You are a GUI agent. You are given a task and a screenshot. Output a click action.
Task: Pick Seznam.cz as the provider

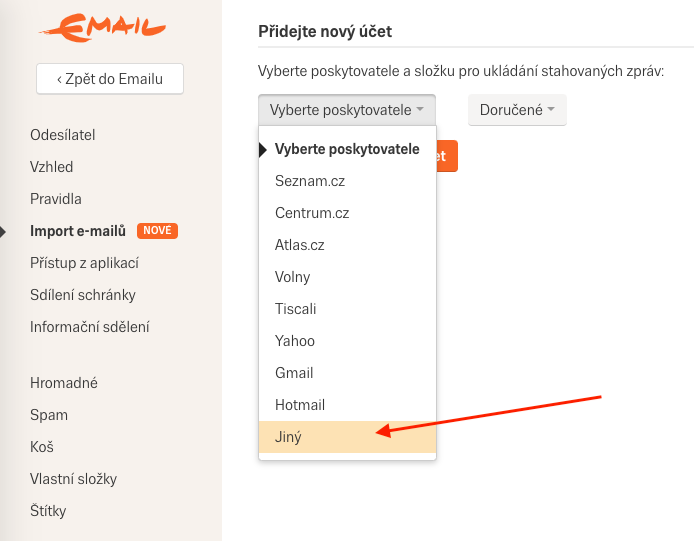tap(347, 181)
